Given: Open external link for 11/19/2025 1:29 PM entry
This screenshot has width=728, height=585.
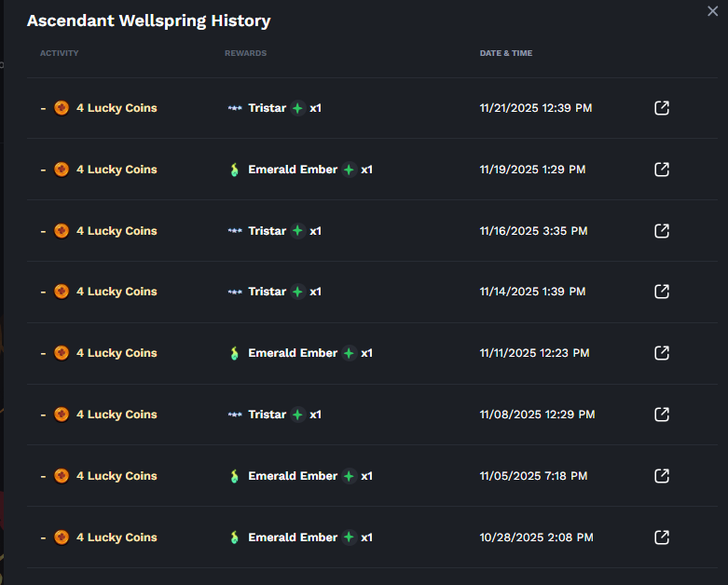Looking at the screenshot, I should (662, 170).
